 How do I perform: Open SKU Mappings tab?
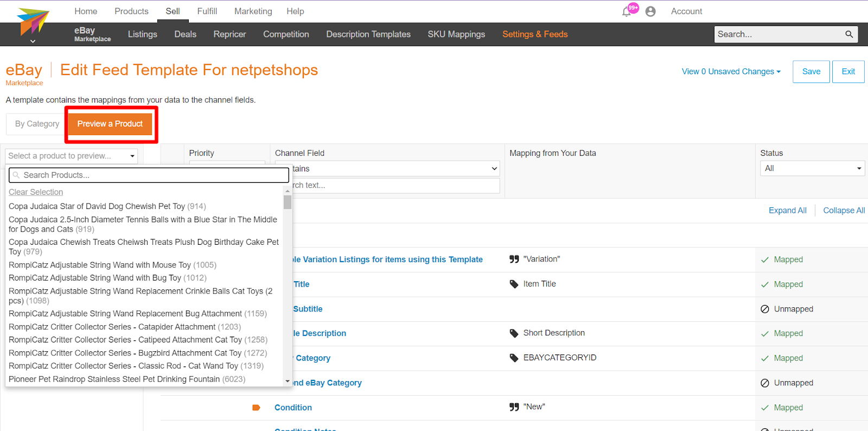click(x=456, y=34)
